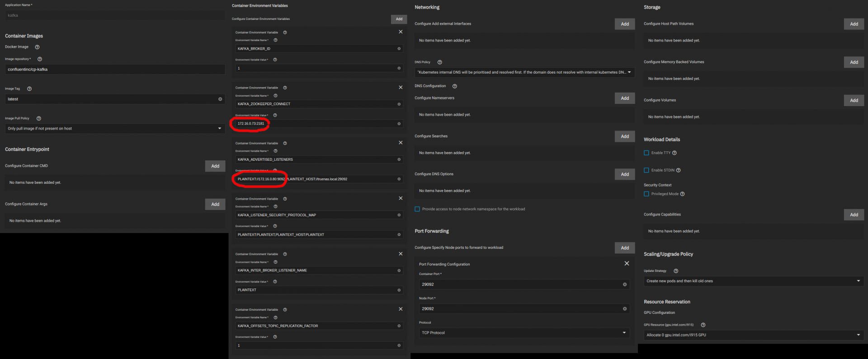
Task: Clear the Image Tag 'latest' value
Action: [x=220, y=99]
